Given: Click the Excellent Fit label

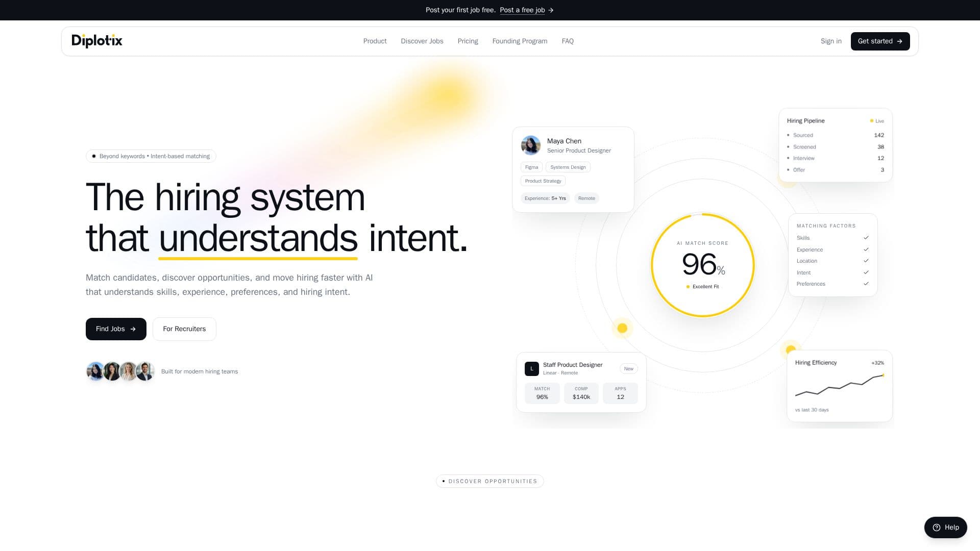Looking at the screenshot, I should (x=703, y=287).
